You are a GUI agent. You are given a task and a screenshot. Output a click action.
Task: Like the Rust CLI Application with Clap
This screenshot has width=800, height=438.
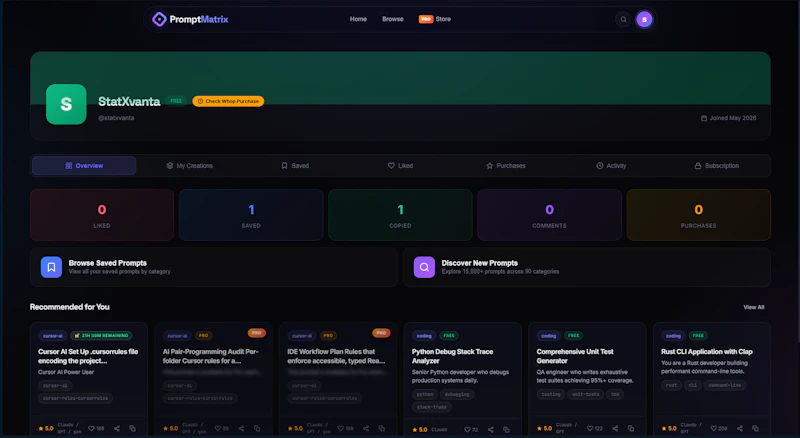(x=719, y=428)
